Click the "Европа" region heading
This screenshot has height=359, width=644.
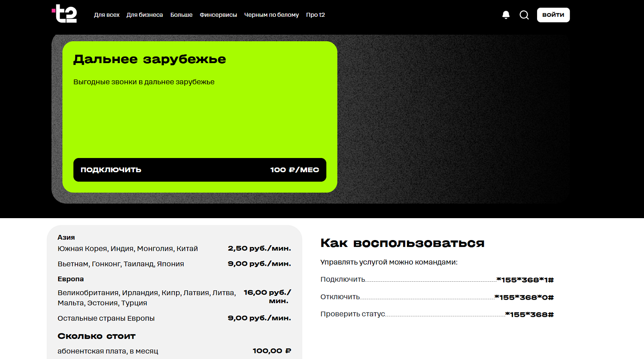pyautogui.click(x=70, y=279)
